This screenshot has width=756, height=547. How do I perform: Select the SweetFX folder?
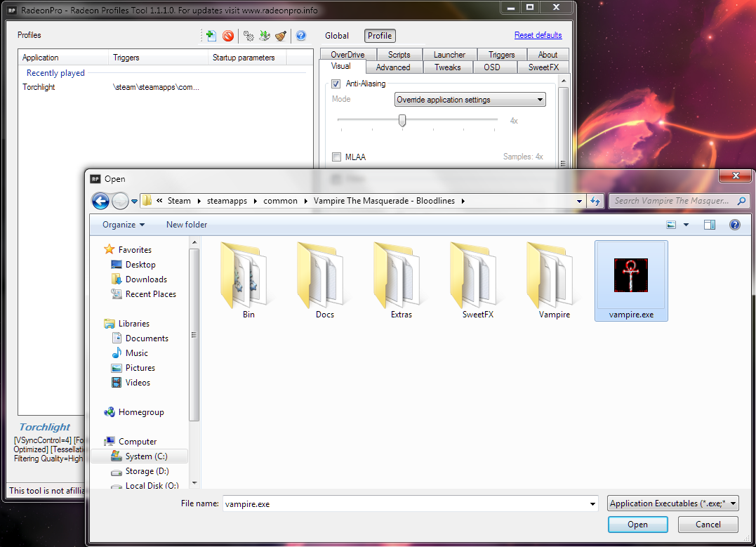coord(478,281)
